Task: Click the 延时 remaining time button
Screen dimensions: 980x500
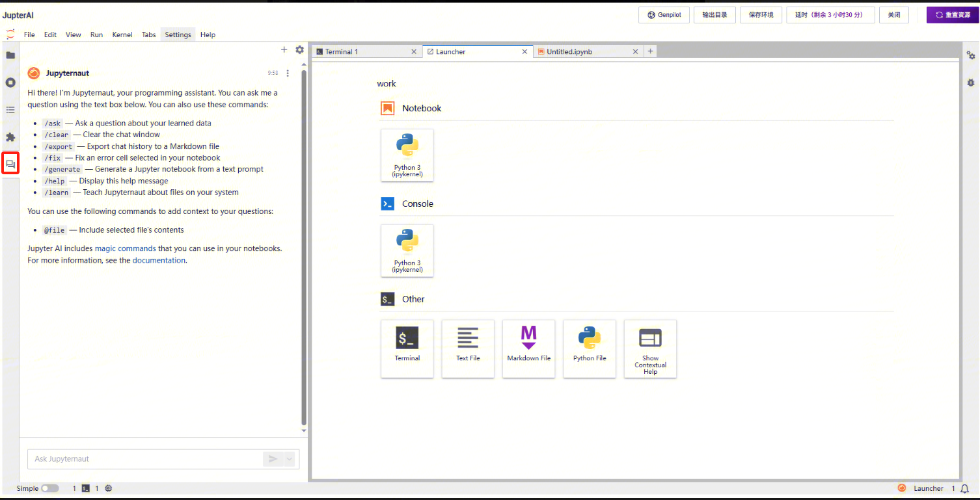Action: [x=830, y=15]
